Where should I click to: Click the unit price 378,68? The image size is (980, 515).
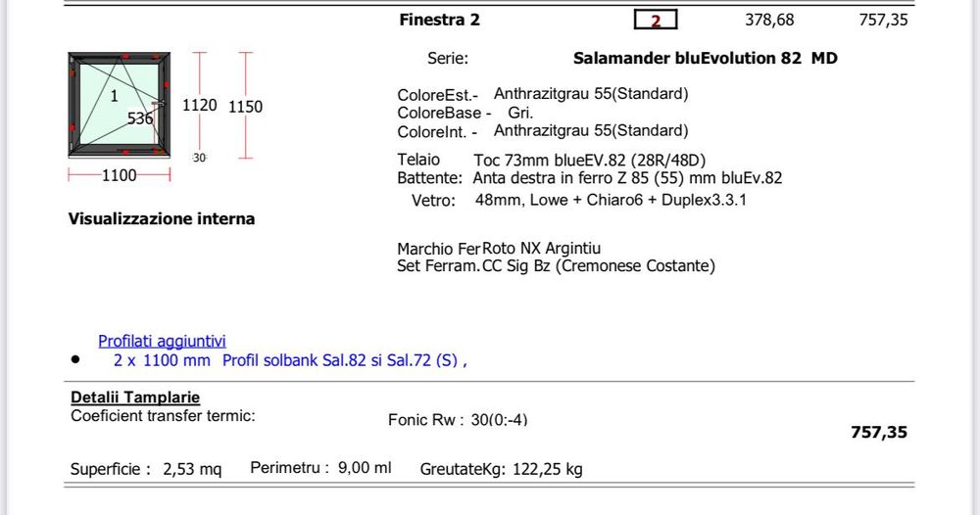point(769,20)
